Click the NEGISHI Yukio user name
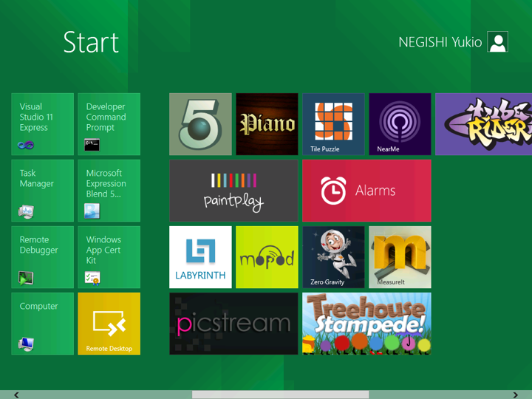532x399 pixels. pos(440,42)
